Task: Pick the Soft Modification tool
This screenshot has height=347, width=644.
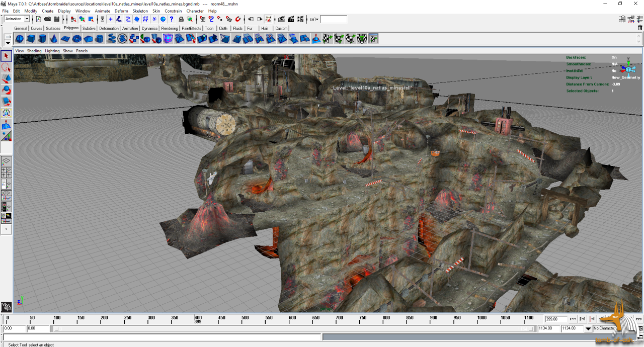Action: 7,125
